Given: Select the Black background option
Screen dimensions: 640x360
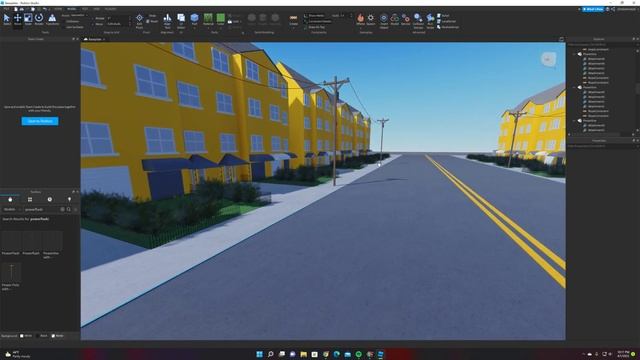Looking at the screenshot, I should point(38,336).
